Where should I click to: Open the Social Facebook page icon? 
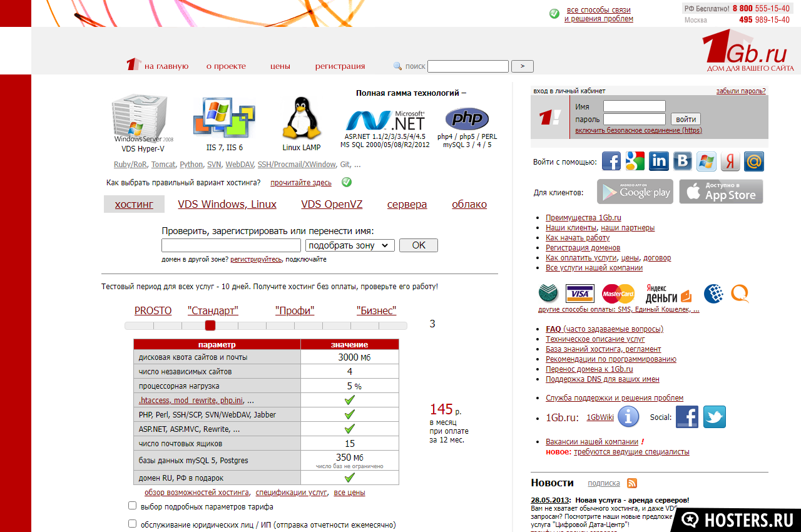coord(687,417)
